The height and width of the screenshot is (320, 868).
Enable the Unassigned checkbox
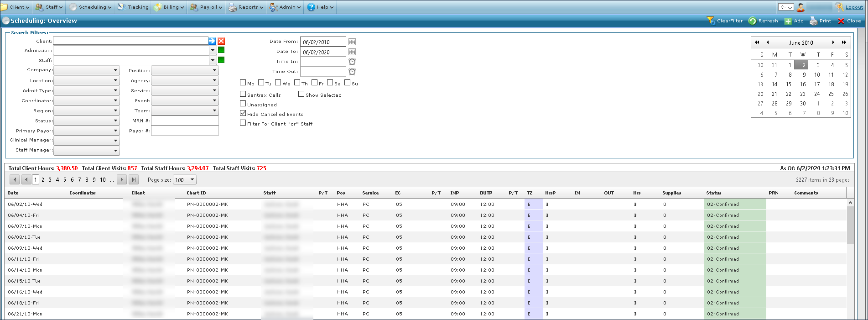pos(243,104)
